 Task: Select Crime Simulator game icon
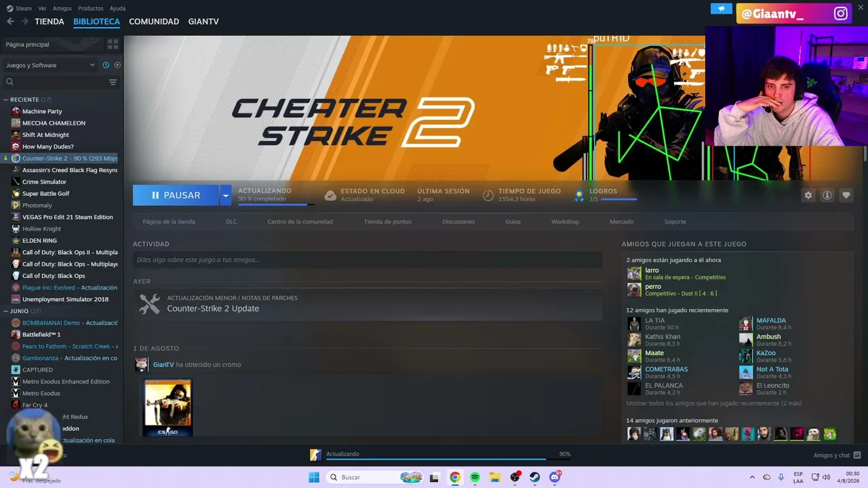click(16, 182)
